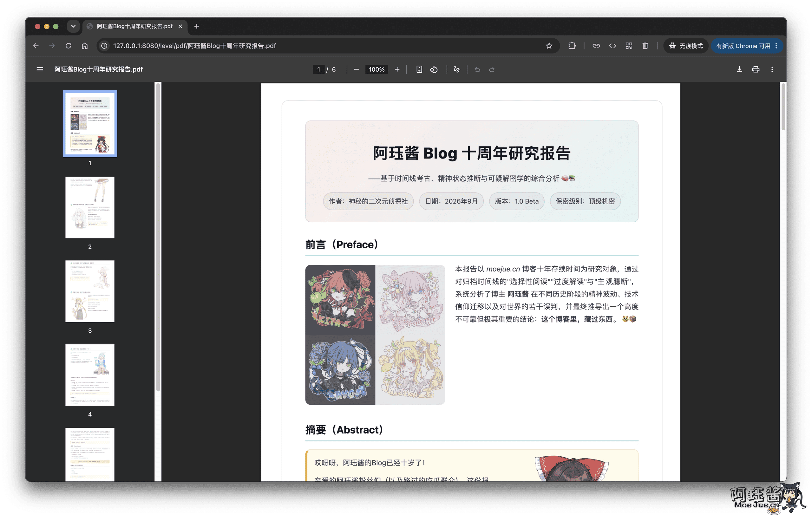The image size is (812, 515).
Task: Expand the tab search dropdown chevron
Action: pos(73,26)
